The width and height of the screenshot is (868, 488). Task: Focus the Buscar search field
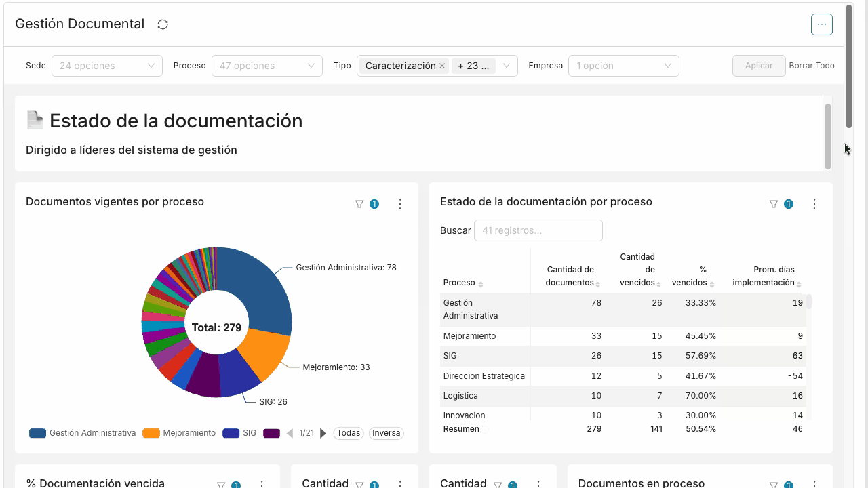tap(538, 230)
